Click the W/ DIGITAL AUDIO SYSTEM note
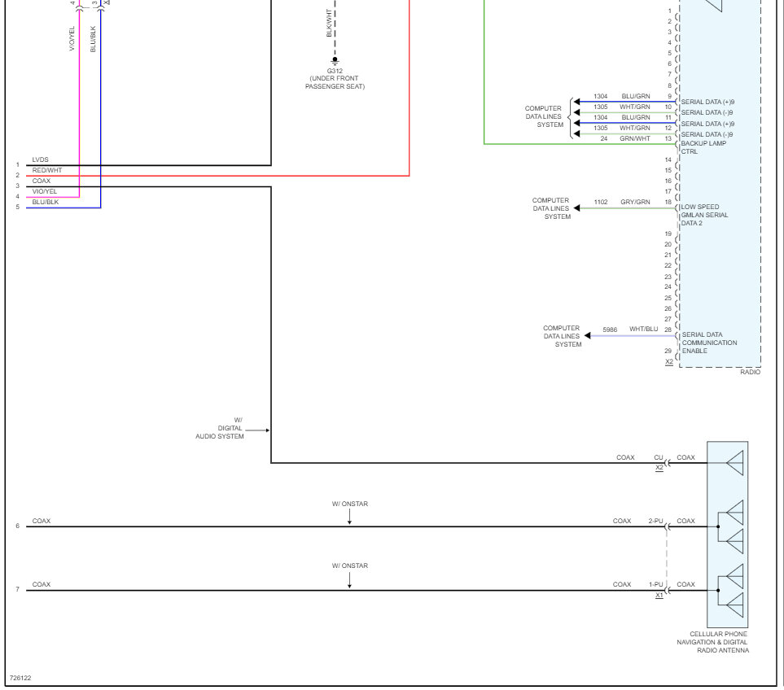The width and height of the screenshot is (784, 690). 220,428
